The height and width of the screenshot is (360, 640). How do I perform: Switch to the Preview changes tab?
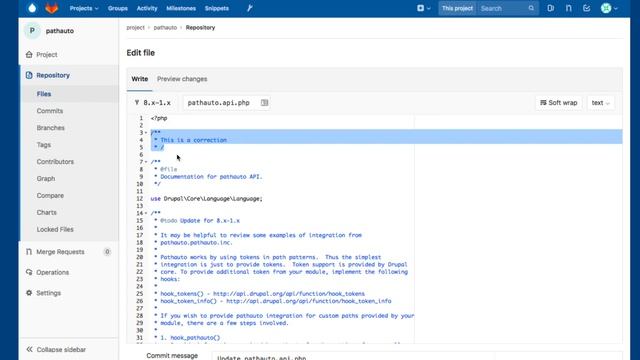(x=182, y=79)
